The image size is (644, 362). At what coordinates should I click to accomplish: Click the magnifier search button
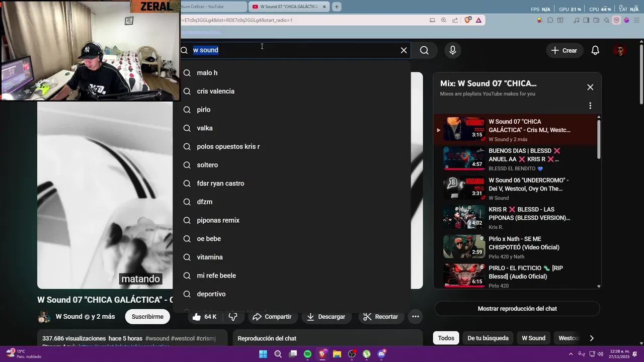424,50
